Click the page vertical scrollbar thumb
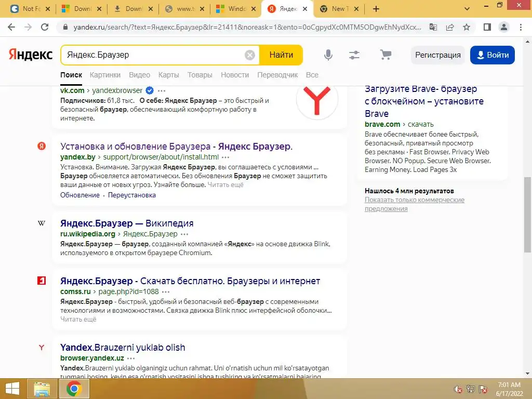 point(527,215)
